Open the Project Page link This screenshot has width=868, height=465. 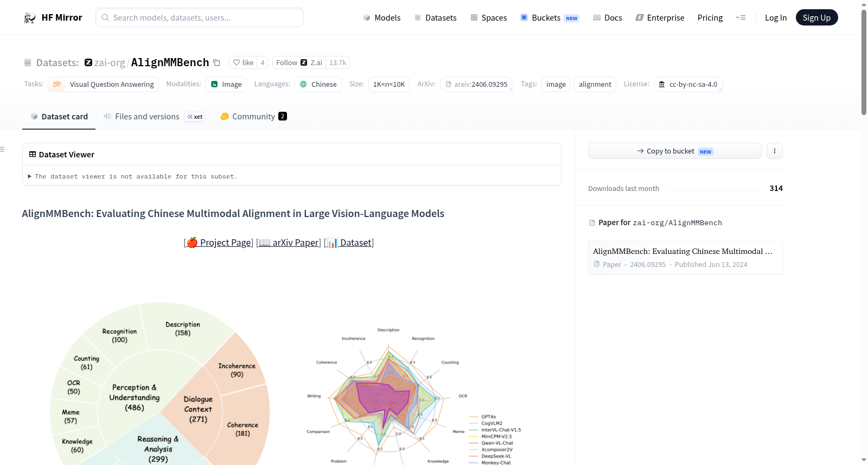click(219, 243)
